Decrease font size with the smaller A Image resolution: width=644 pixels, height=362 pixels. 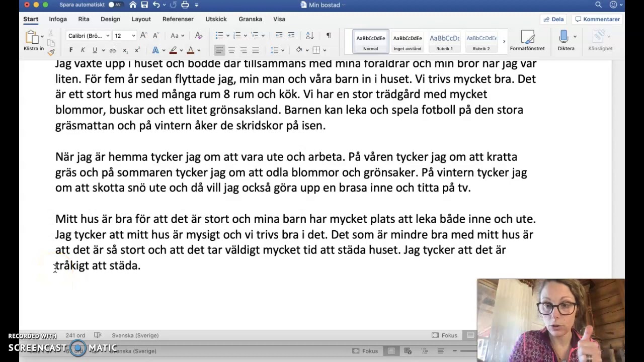[155, 36]
